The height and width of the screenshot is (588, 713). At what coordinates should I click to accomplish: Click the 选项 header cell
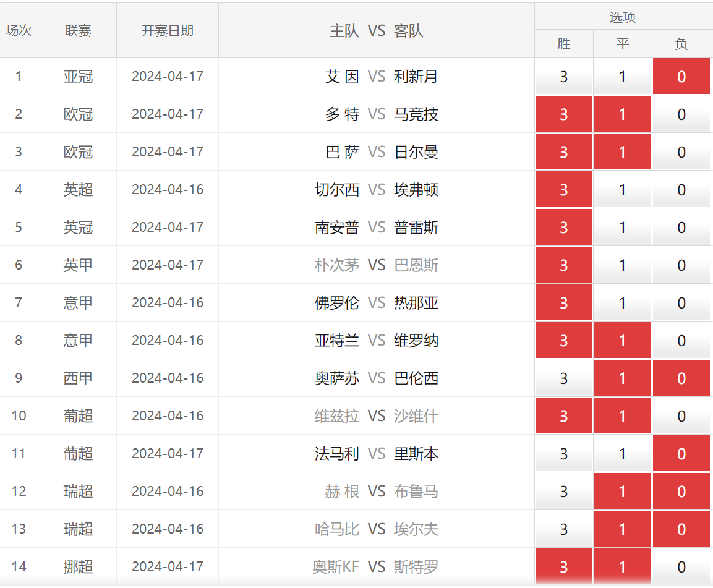pos(623,17)
